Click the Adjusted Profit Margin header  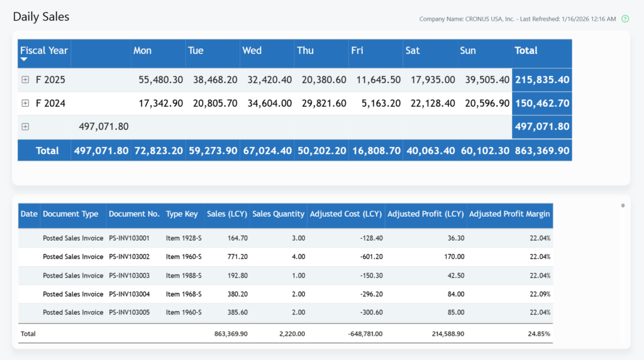[x=509, y=214]
